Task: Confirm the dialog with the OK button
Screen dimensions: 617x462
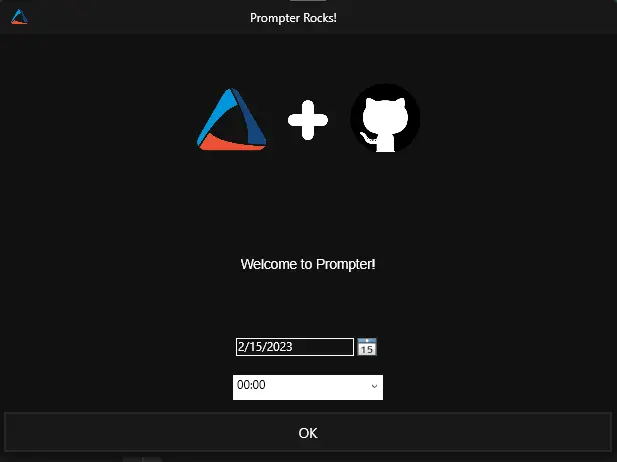Action: click(x=308, y=432)
